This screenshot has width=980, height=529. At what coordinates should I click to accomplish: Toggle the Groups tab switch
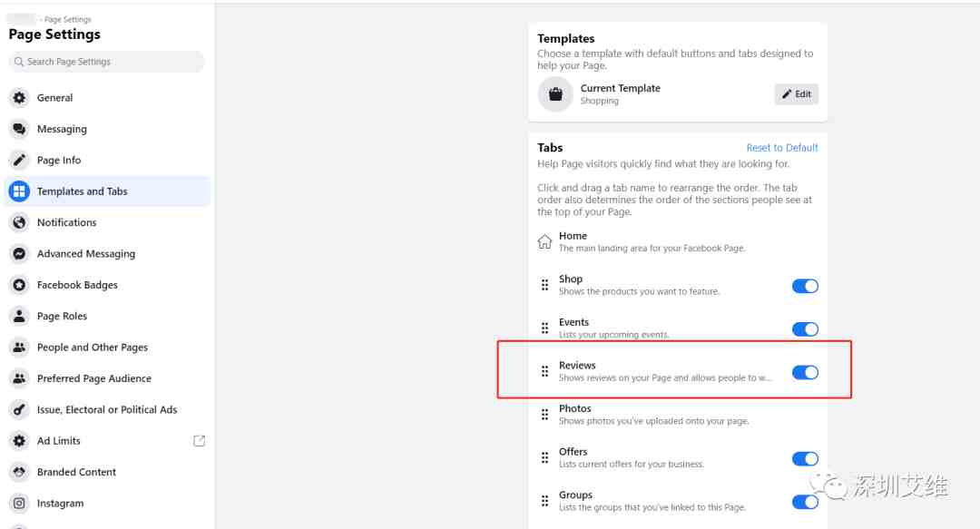[805, 502]
